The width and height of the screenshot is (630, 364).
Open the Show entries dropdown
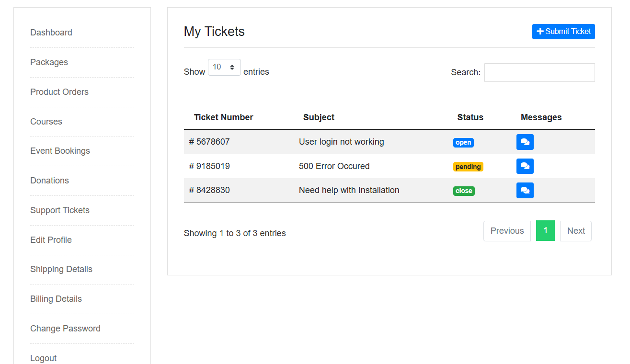tap(224, 67)
